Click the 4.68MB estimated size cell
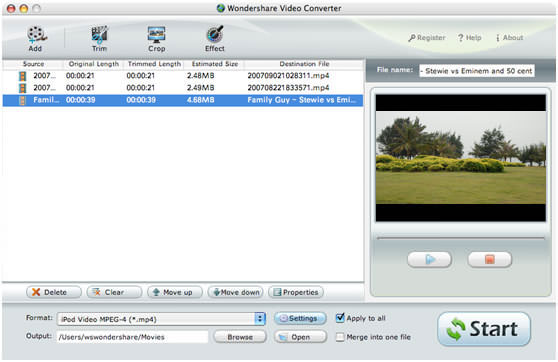 pos(201,100)
